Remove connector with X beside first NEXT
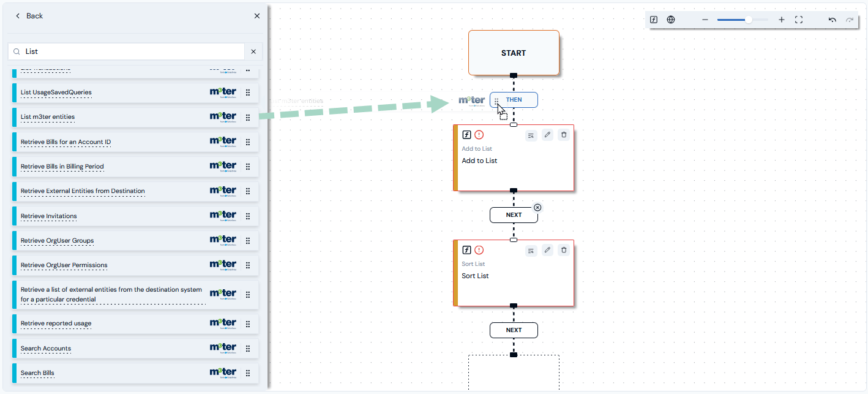 pyautogui.click(x=537, y=207)
